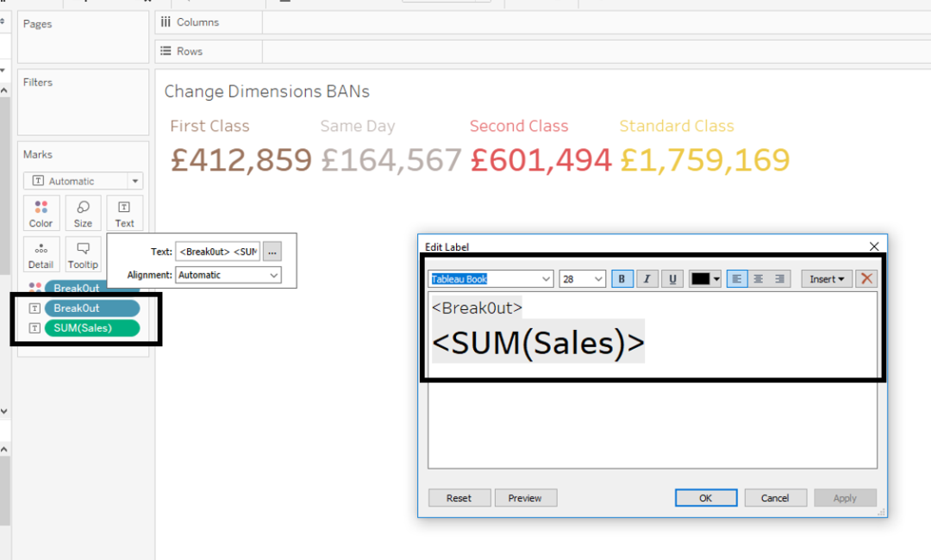The height and width of the screenshot is (560, 931).
Task: Select the Color shelf on the Marks card
Action: point(41,213)
